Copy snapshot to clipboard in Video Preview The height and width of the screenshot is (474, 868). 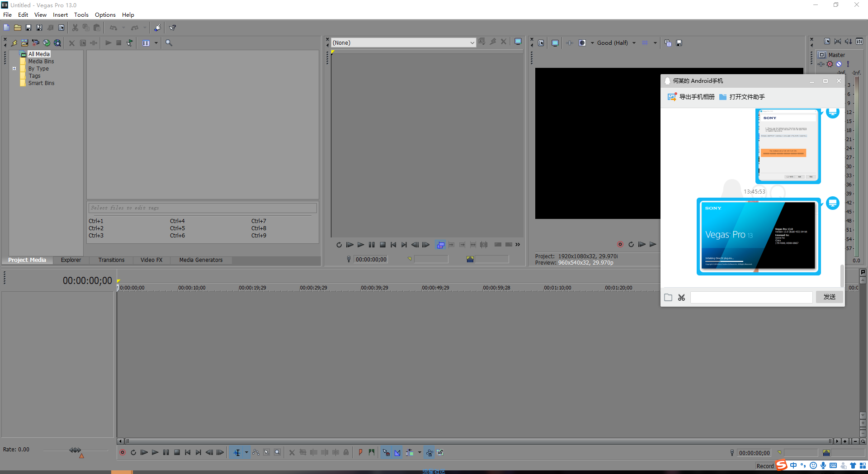(668, 43)
